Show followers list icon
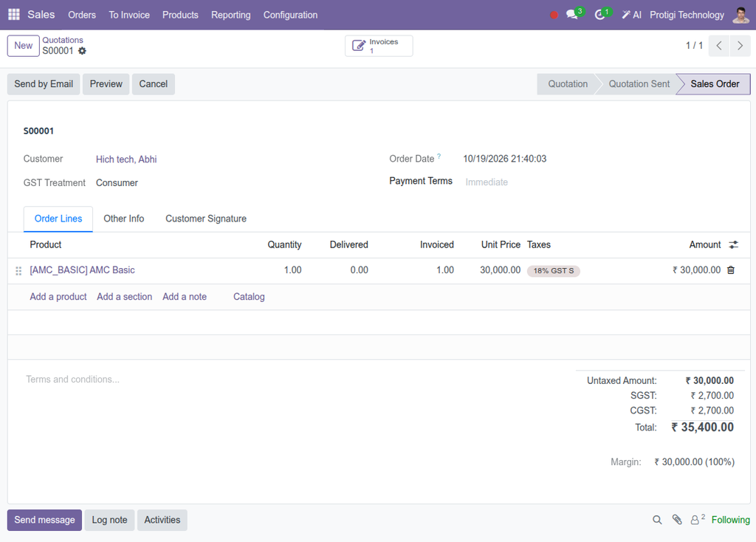 pos(697,519)
